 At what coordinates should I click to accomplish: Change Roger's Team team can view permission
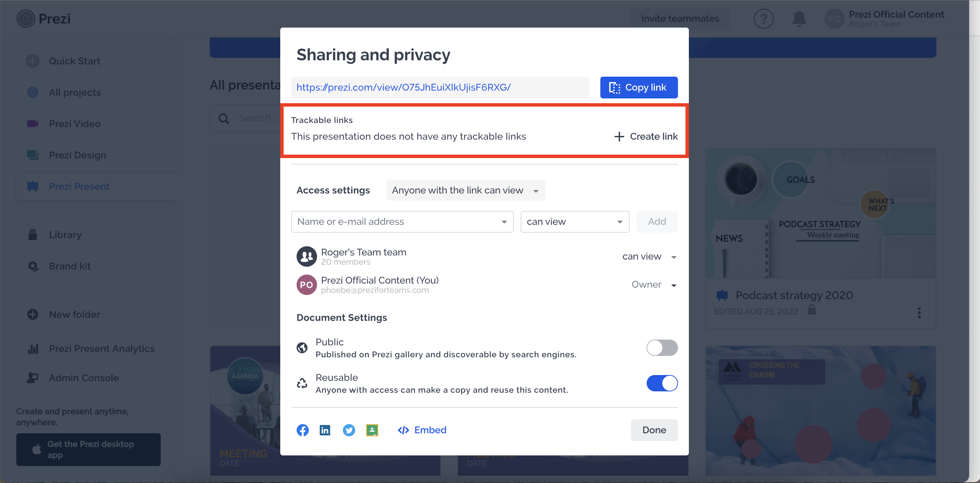coord(649,256)
